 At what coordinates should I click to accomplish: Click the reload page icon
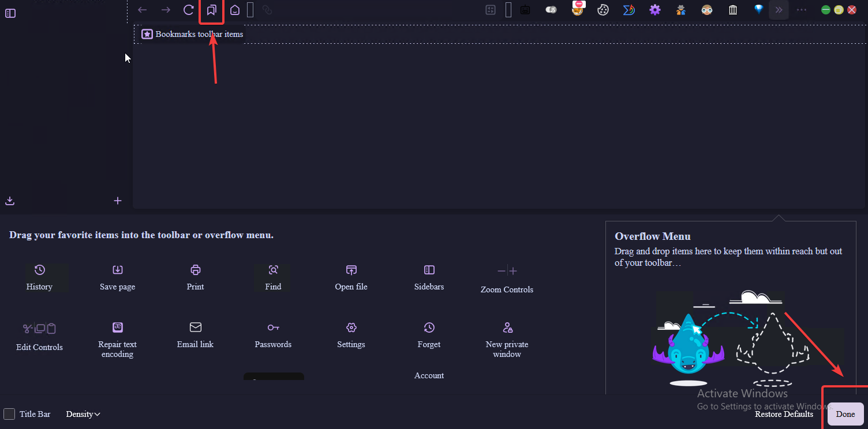(x=189, y=10)
